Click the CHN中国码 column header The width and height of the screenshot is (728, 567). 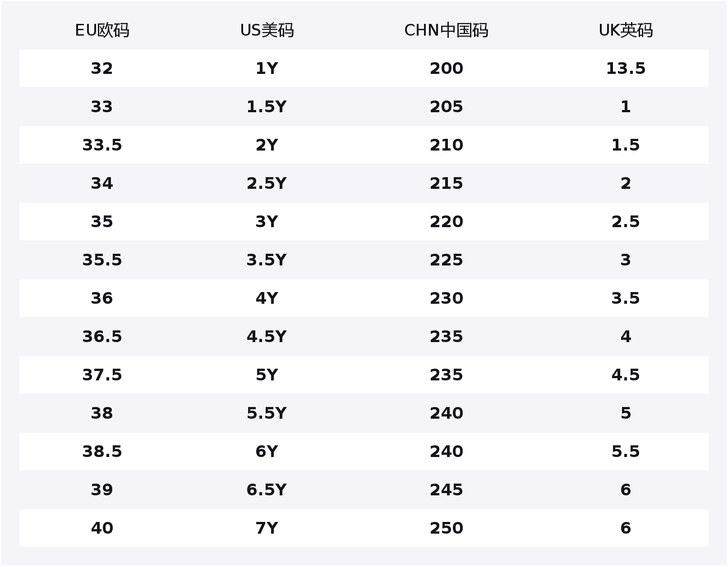click(446, 30)
